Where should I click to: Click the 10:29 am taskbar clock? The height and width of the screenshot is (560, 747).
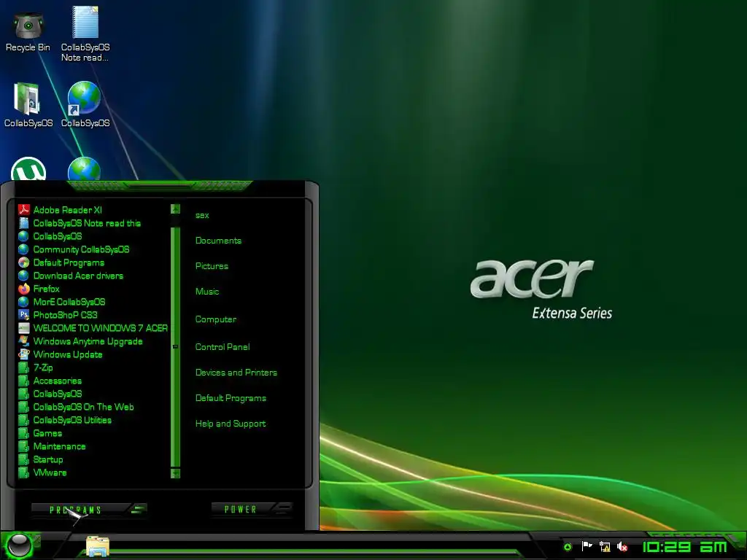coord(684,547)
